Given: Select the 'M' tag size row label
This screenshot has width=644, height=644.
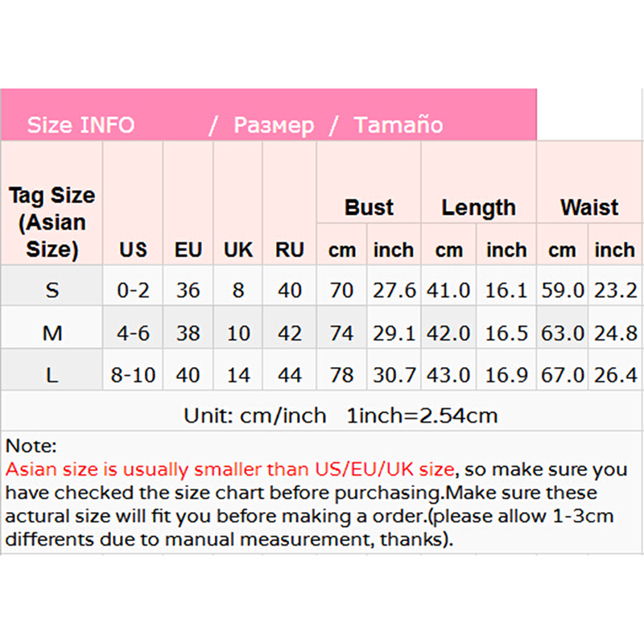Looking at the screenshot, I should pyautogui.click(x=52, y=332).
